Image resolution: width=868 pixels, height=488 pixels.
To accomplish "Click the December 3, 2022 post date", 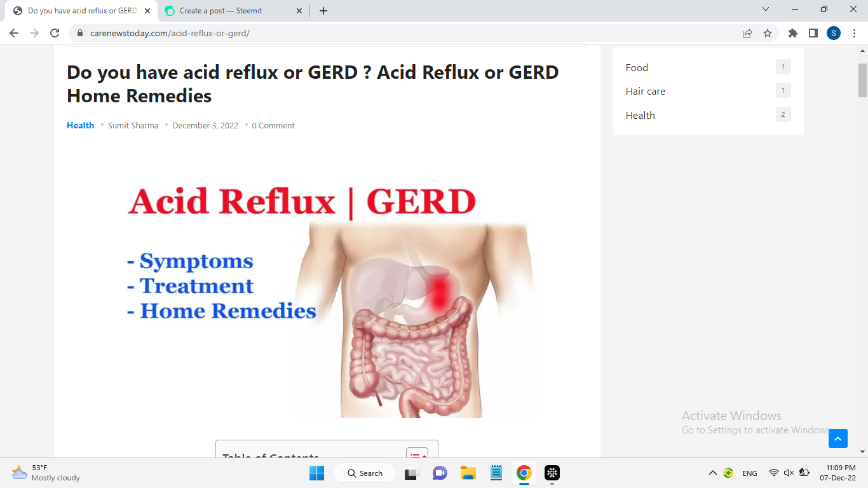I will pos(205,125).
